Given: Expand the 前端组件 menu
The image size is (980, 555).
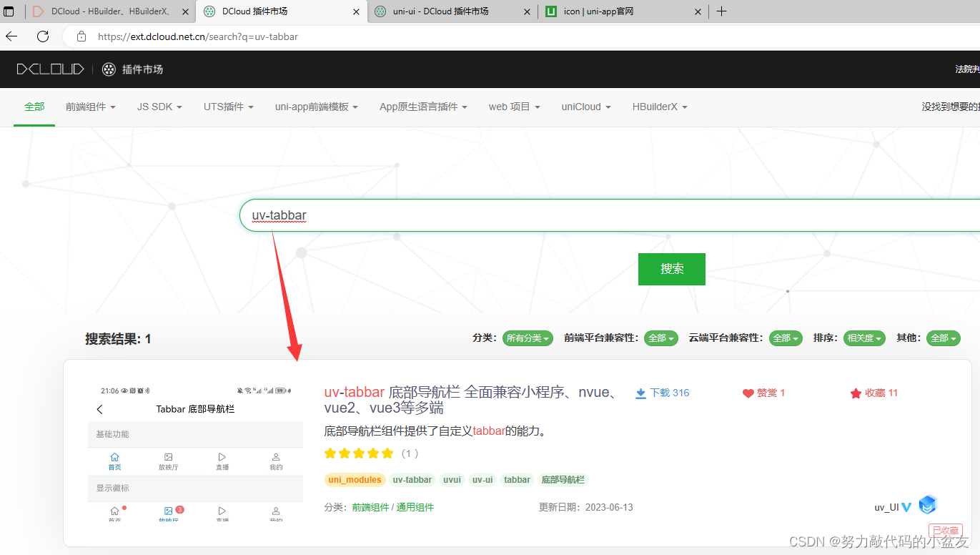Looking at the screenshot, I should (x=91, y=107).
